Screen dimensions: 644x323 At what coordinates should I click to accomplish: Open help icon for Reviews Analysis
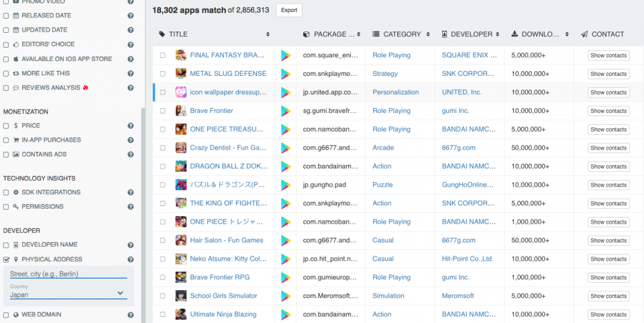pyautogui.click(x=131, y=88)
